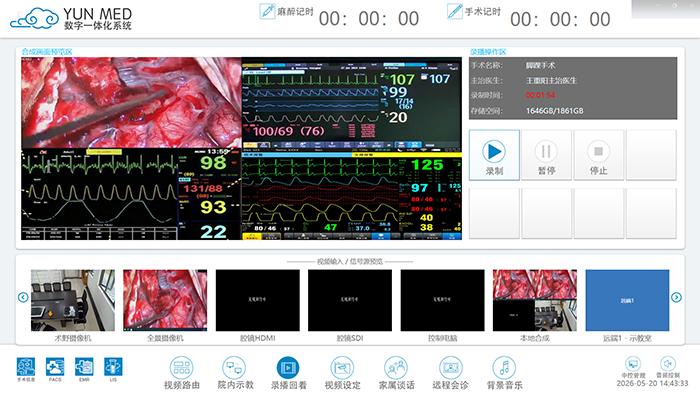Viewport: 700px width, 394px height.
Task: Open 视频设定 video settings
Action: (x=342, y=373)
